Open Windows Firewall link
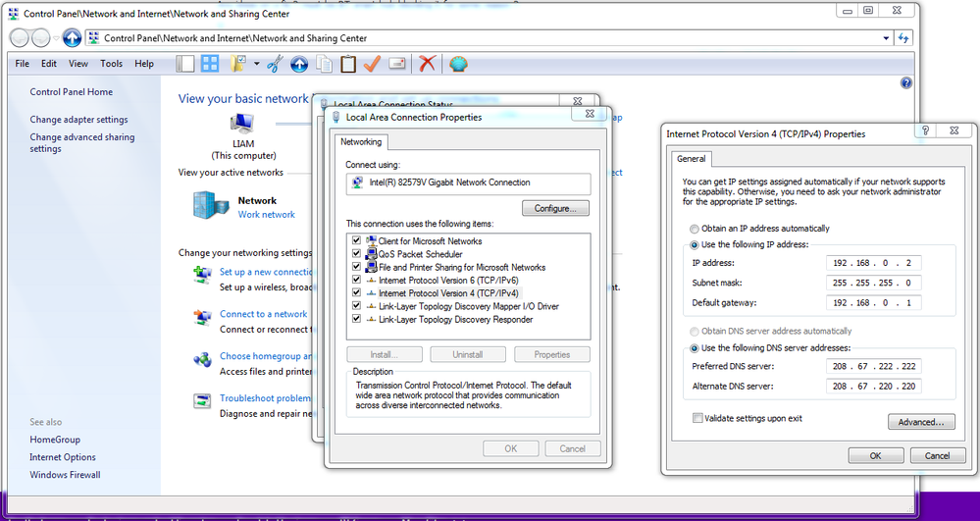Screen dimensions: 980x521 65,475
